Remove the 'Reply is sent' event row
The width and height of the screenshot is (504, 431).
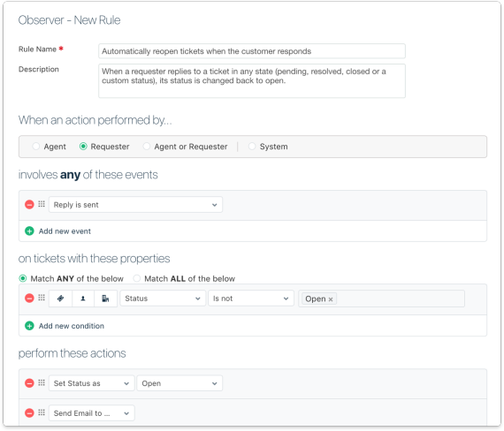pyautogui.click(x=29, y=205)
